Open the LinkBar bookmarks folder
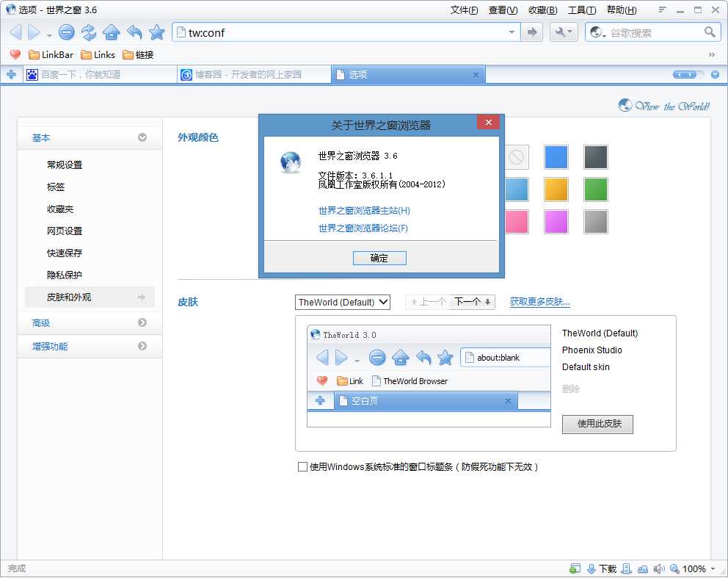The width and height of the screenshot is (728, 578). click(51, 55)
